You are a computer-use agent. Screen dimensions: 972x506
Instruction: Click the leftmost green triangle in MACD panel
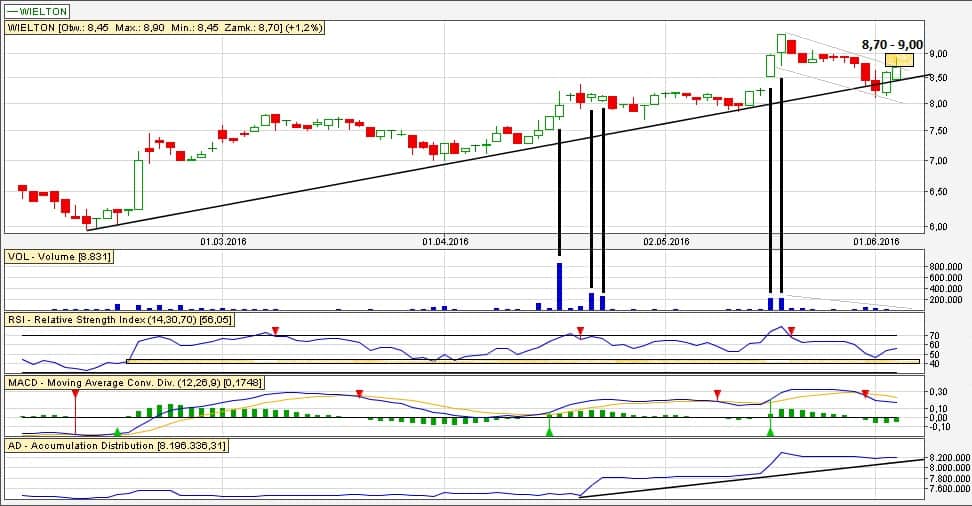118,431
